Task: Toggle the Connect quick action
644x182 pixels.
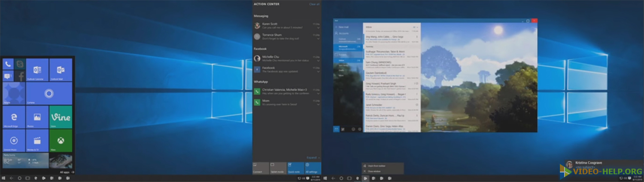Action: (x=261, y=168)
